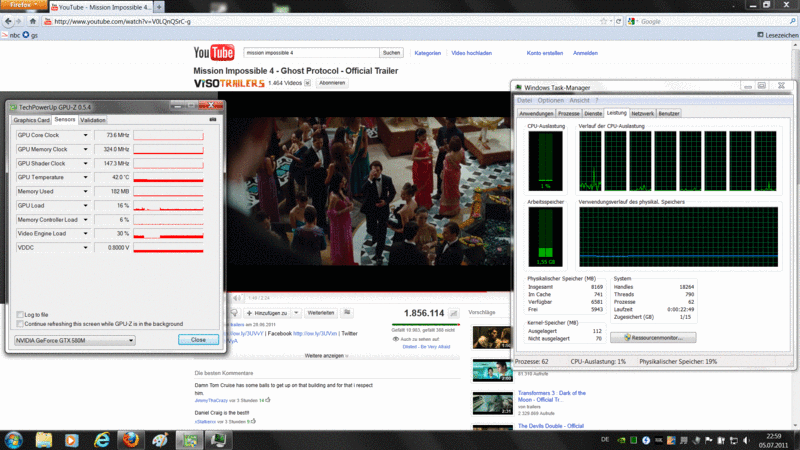Enable the Log to file checkbox
800x450 pixels.
click(x=20, y=315)
